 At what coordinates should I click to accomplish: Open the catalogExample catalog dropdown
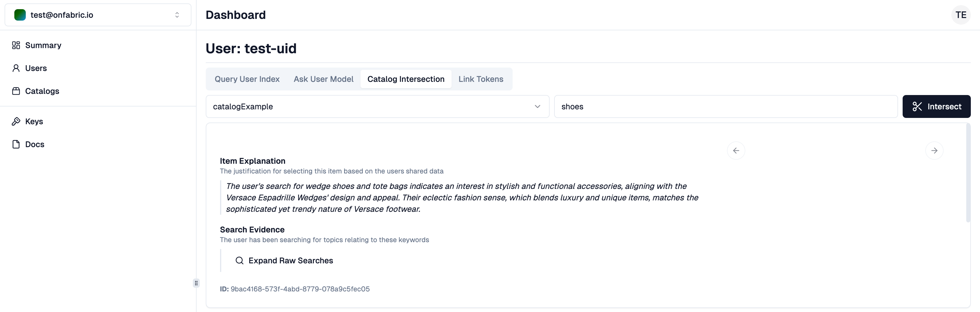(377, 106)
